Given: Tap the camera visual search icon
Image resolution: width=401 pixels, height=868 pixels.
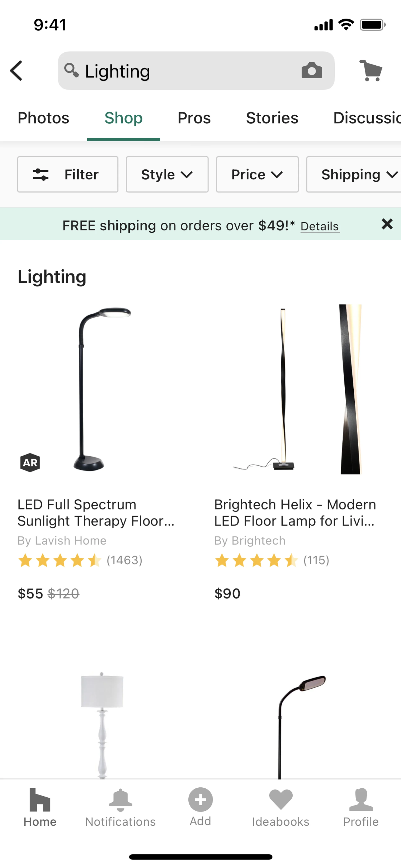Looking at the screenshot, I should pyautogui.click(x=311, y=71).
